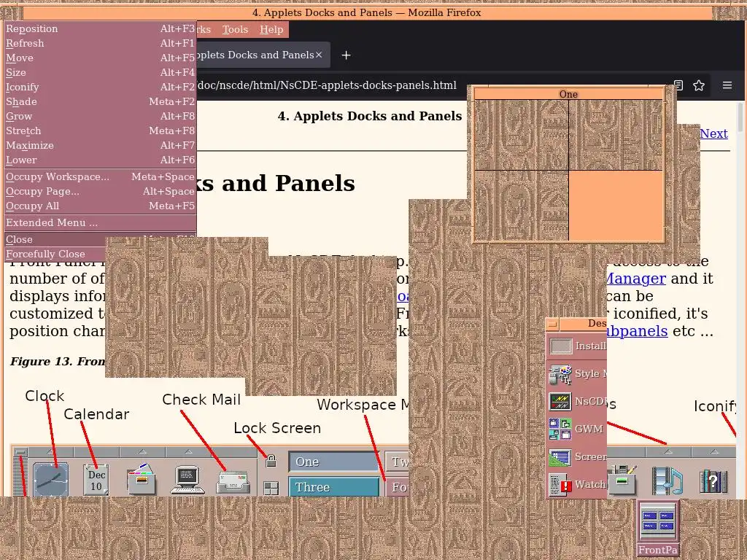Choose Stretch from the window menu

(x=100, y=131)
